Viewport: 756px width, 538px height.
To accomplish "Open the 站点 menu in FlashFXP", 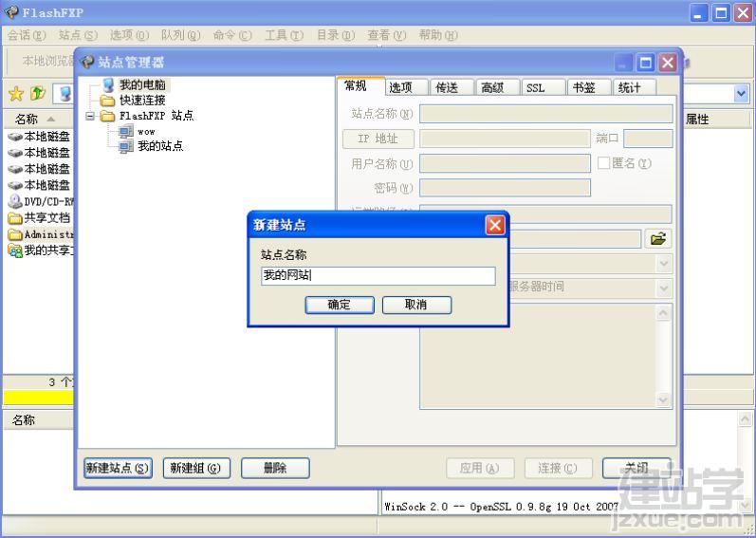I will (x=78, y=35).
